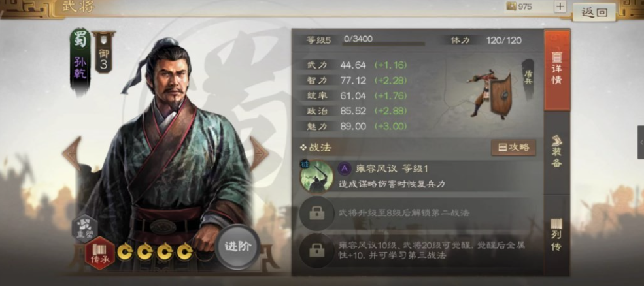
Task: Expand the side panel handle at right edge
Action: [641, 142]
